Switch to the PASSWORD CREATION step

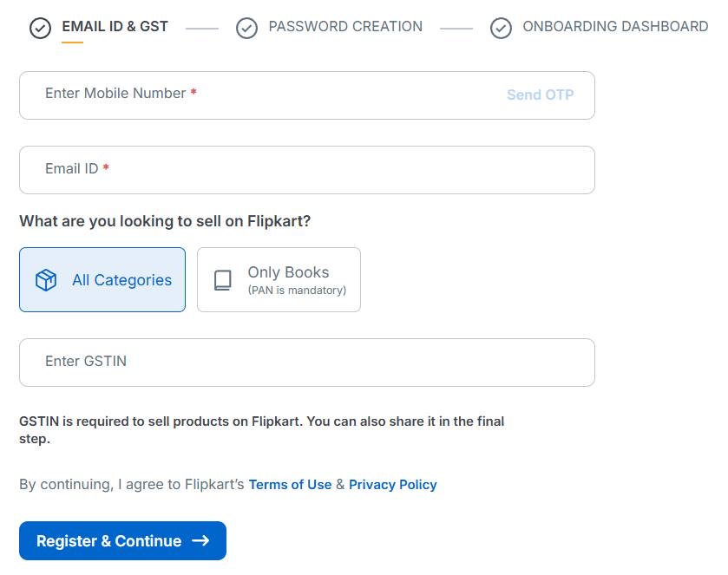coord(344,27)
